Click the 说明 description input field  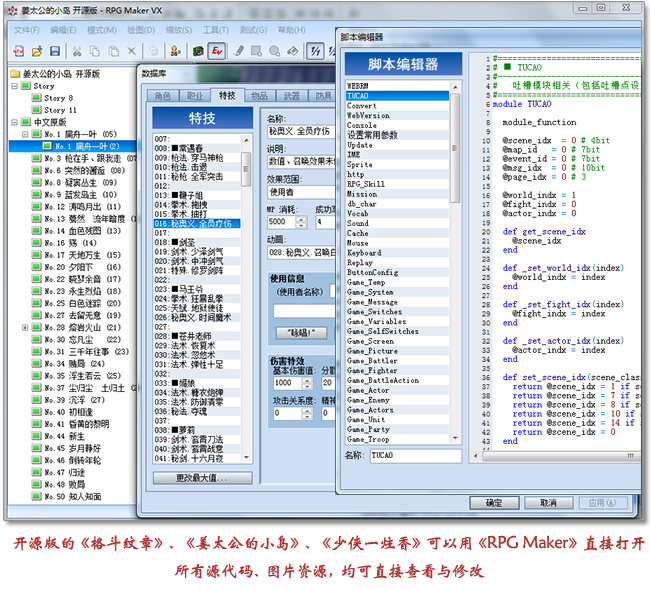click(301, 162)
